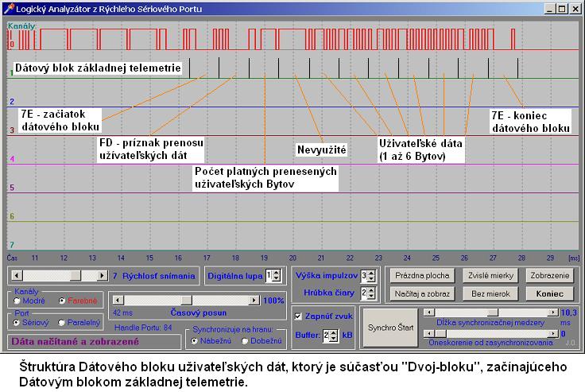585x392 pixels.
Task: Click 'Dátový blok základnej telemetrie' label
Action: [98, 68]
